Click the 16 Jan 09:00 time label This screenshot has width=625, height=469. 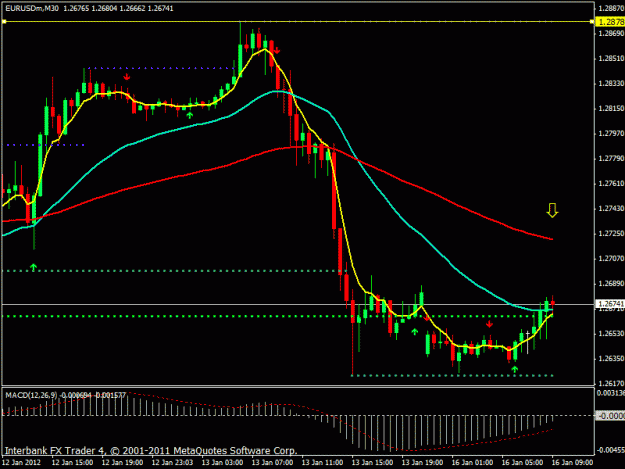click(x=572, y=463)
